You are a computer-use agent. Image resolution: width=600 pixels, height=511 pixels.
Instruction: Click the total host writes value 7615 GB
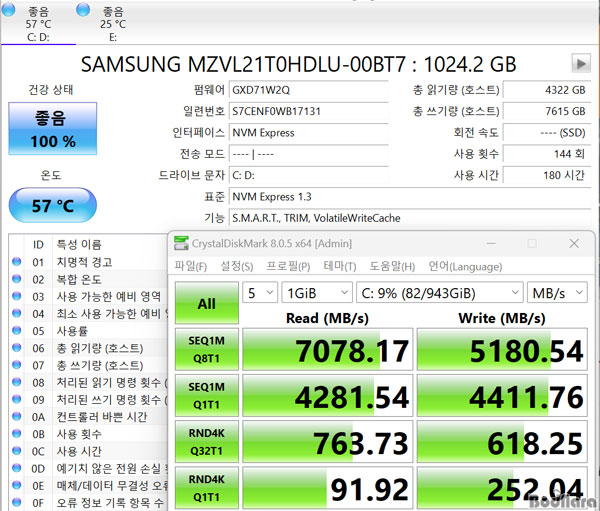click(x=547, y=111)
